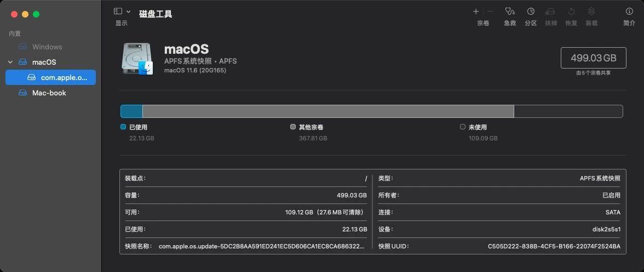
Task: Click the remove volume minus icon
Action: 490,12
